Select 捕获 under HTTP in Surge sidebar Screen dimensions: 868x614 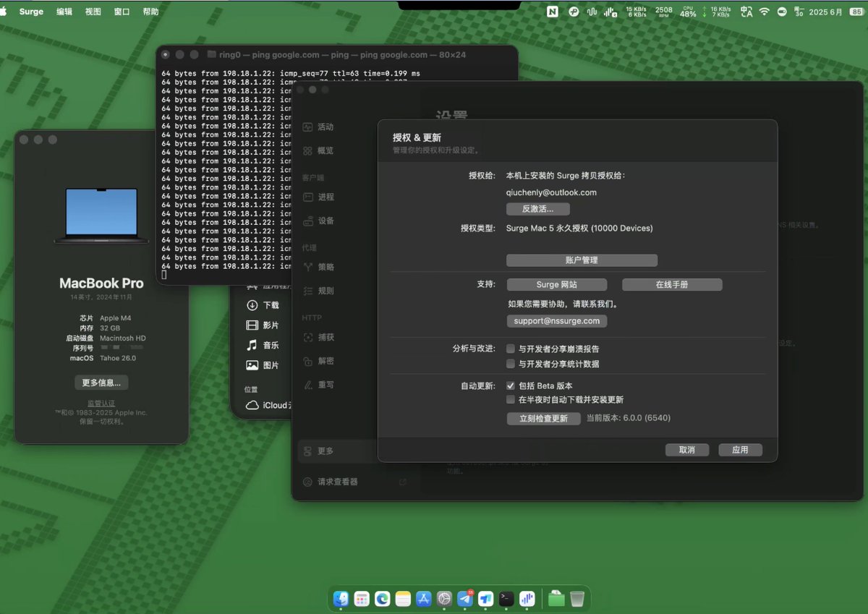coord(318,337)
